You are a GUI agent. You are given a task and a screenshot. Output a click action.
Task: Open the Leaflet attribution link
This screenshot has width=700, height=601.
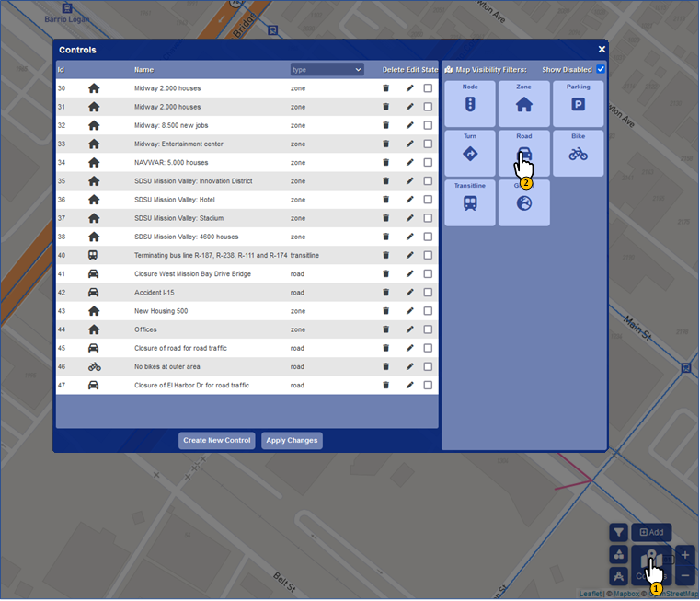tap(591, 594)
